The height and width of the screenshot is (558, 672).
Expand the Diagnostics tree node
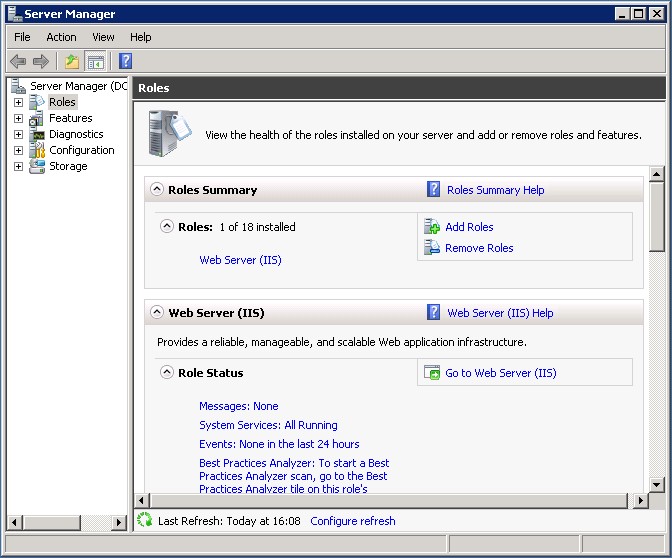(18, 134)
